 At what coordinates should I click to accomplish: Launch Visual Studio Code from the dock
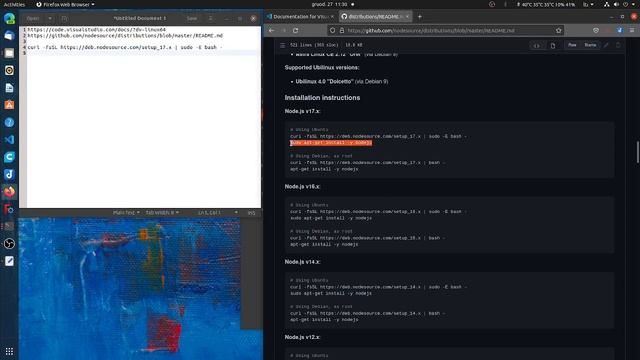[x=9, y=140]
